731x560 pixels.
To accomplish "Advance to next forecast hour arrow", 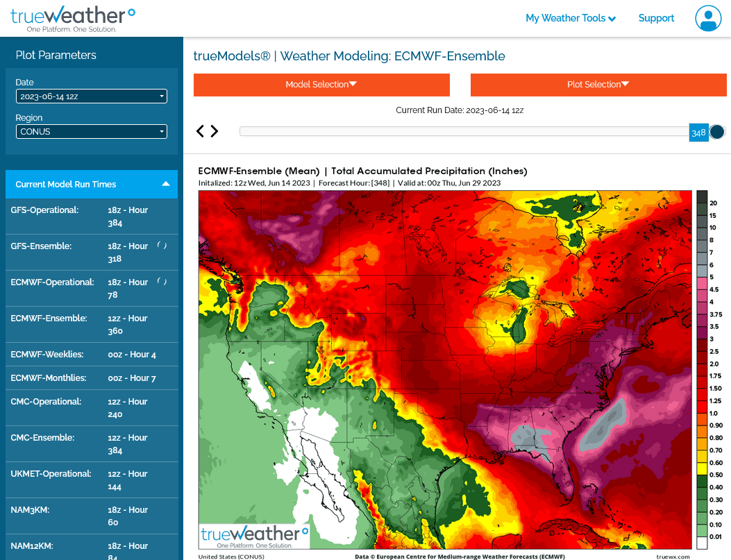I will (x=215, y=131).
